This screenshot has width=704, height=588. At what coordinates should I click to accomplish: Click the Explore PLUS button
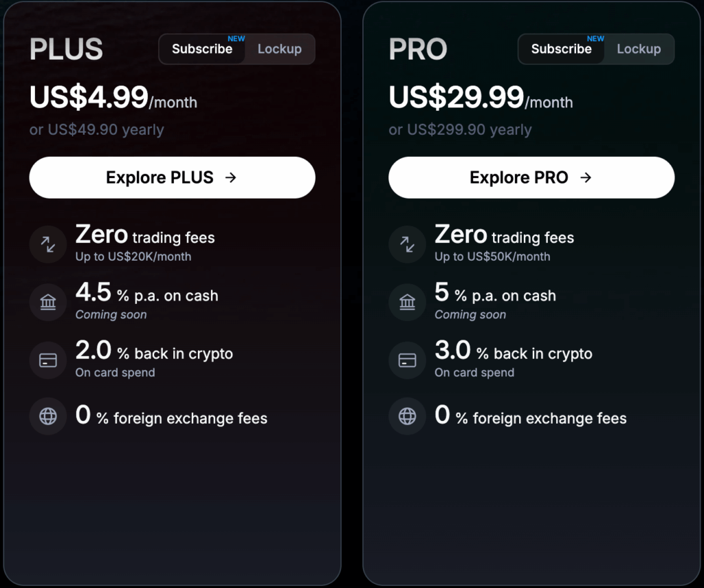[172, 177]
